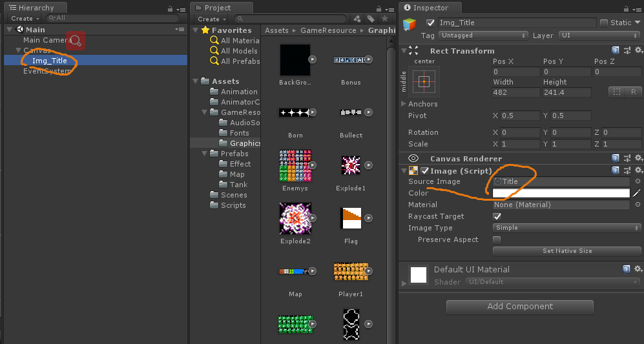Open the Default UI Material help icon
This screenshot has height=344, width=644.
626,269
